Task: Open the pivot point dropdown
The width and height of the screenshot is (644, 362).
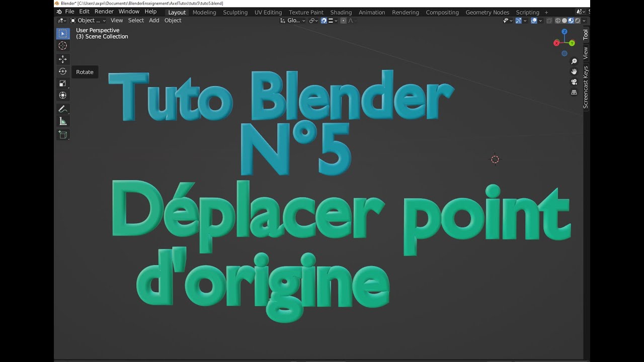Action: coord(313,21)
